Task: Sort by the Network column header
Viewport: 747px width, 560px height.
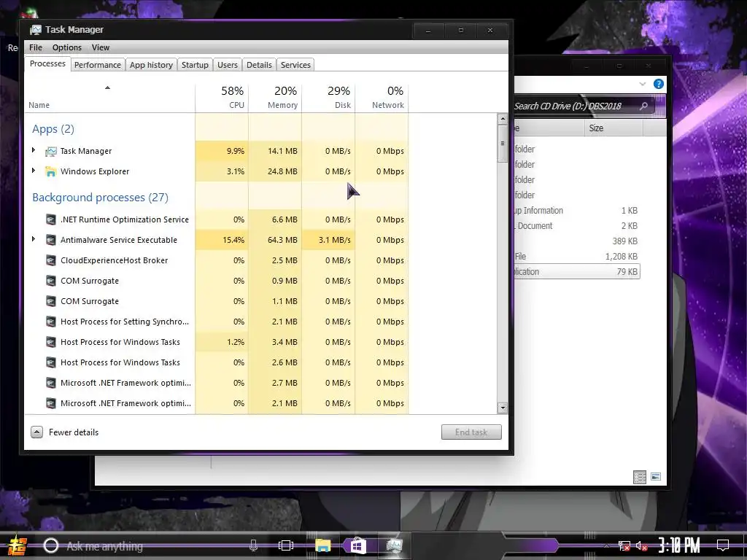Action: 382,98
